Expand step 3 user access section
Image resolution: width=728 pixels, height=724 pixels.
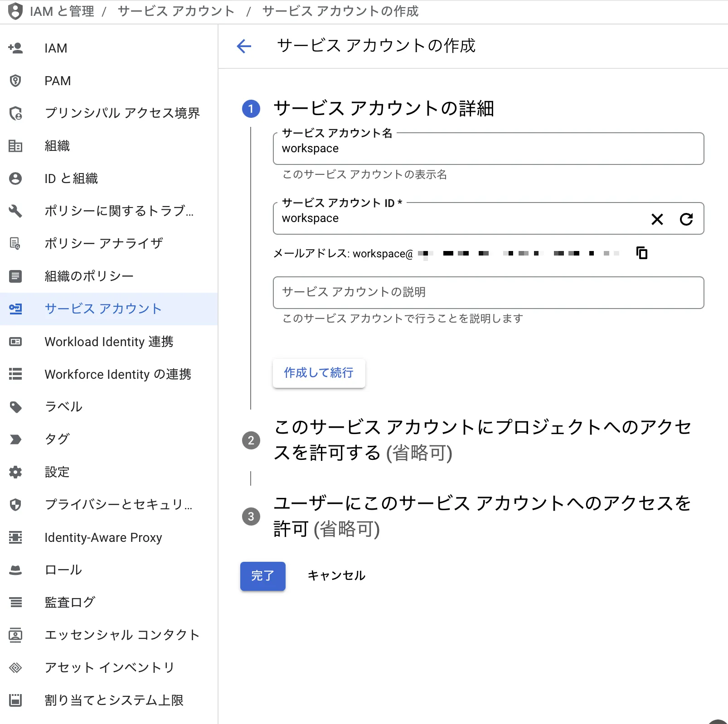pos(482,516)
